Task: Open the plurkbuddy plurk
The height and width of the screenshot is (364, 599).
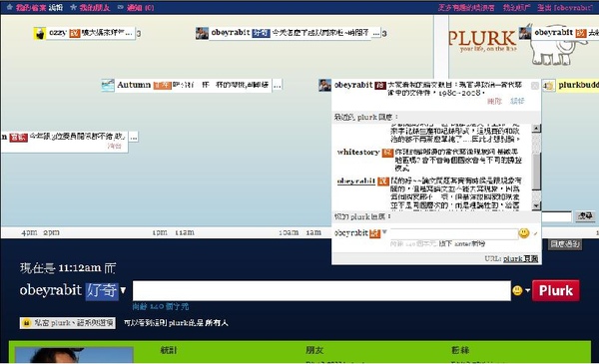Action: point(578,85)
